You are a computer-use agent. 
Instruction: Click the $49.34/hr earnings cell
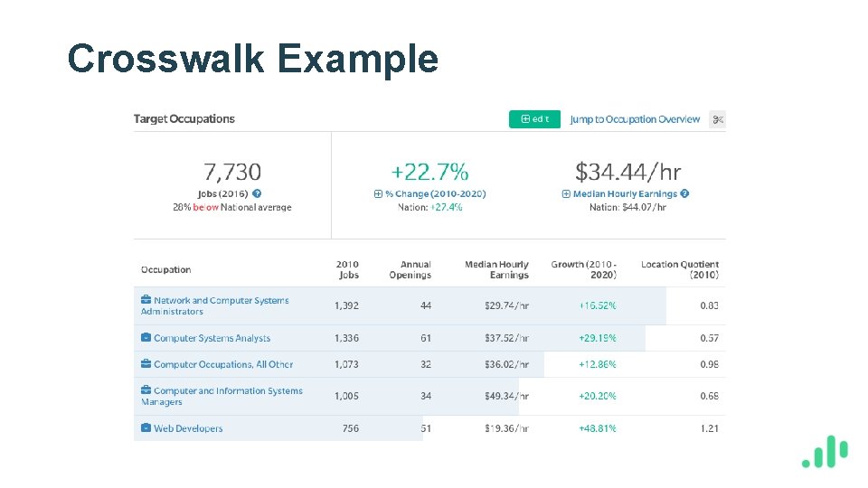[x=506, y=396]
